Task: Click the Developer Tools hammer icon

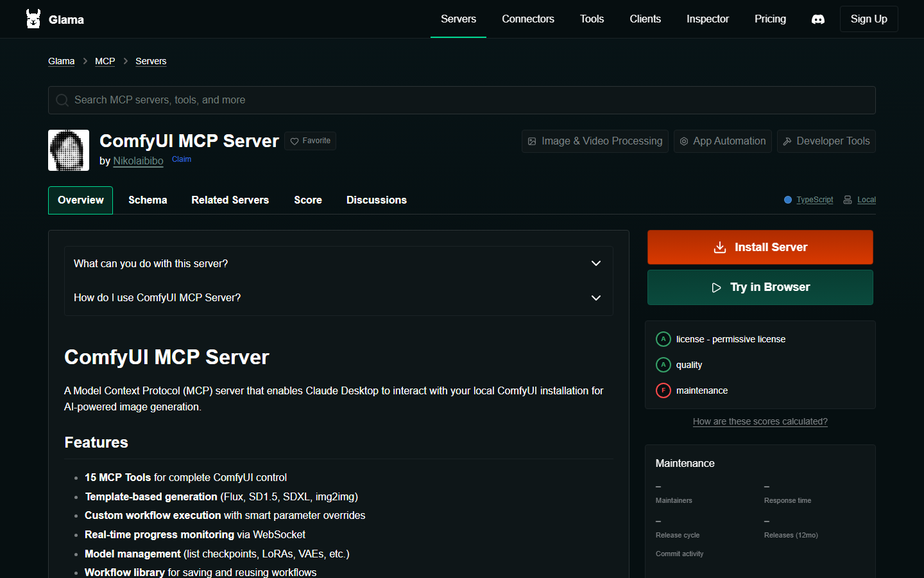Action: click(787, 141)
